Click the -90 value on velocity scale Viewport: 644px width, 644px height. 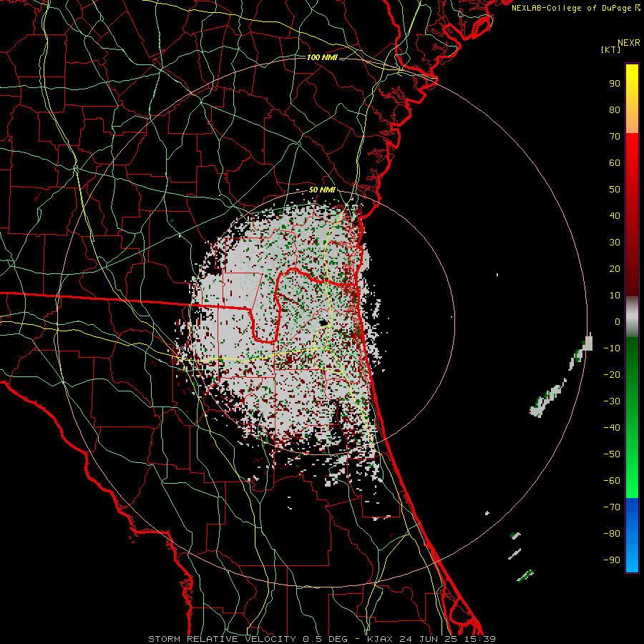tap(612, 560)
